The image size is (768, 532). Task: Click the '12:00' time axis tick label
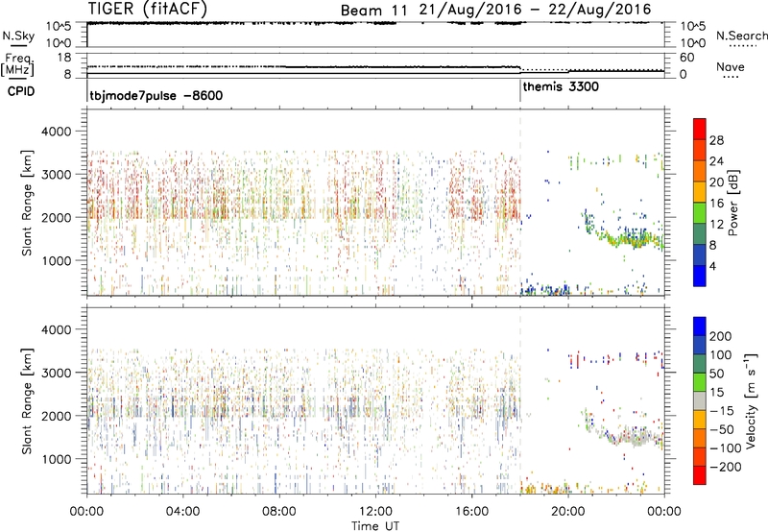(375, 512)
